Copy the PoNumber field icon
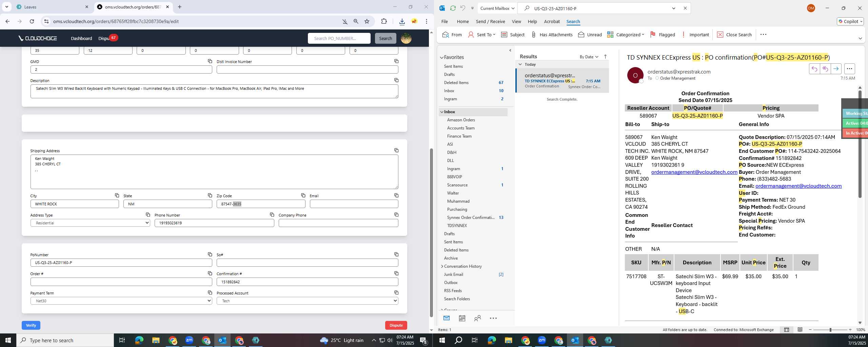Viewport: 868px width, 347px height. (210, 254)
